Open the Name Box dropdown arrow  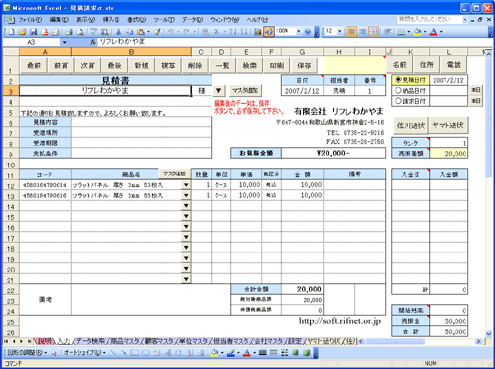coord(65,42)
